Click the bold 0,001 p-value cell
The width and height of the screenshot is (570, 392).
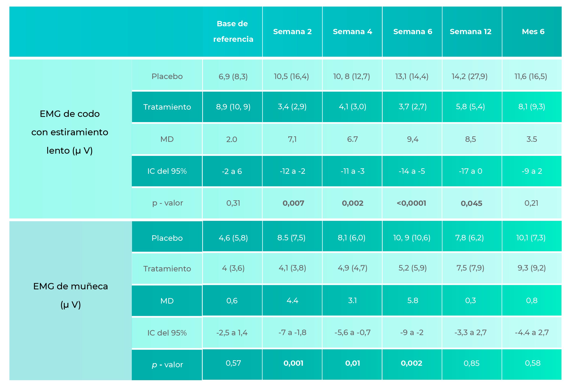pyautogui.click(x=293, y=363)
